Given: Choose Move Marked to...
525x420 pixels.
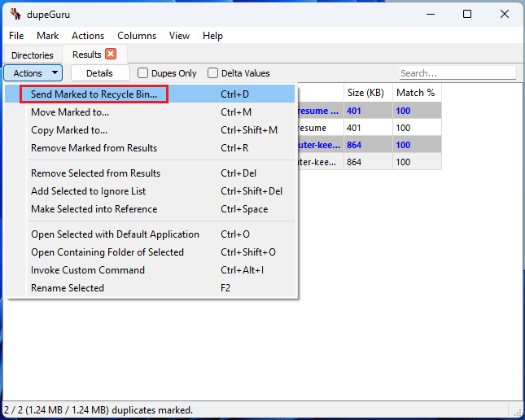Looking at the screenshot, I should [x=150, y=112].
